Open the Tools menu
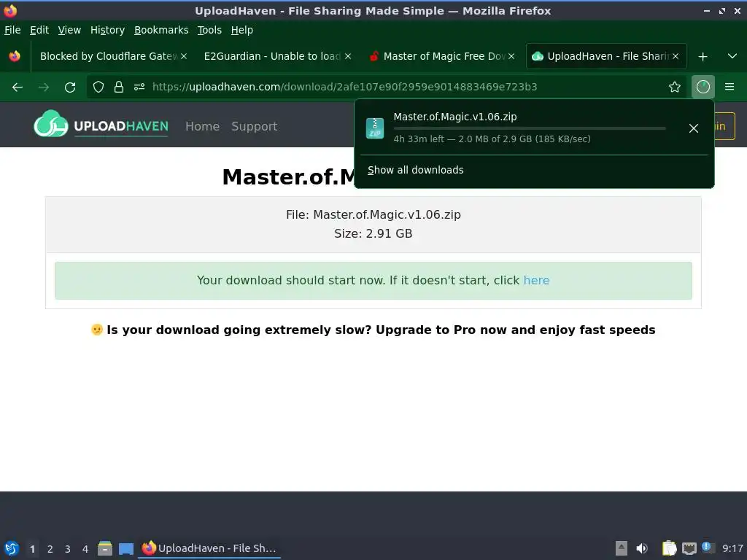 (209, 30)
